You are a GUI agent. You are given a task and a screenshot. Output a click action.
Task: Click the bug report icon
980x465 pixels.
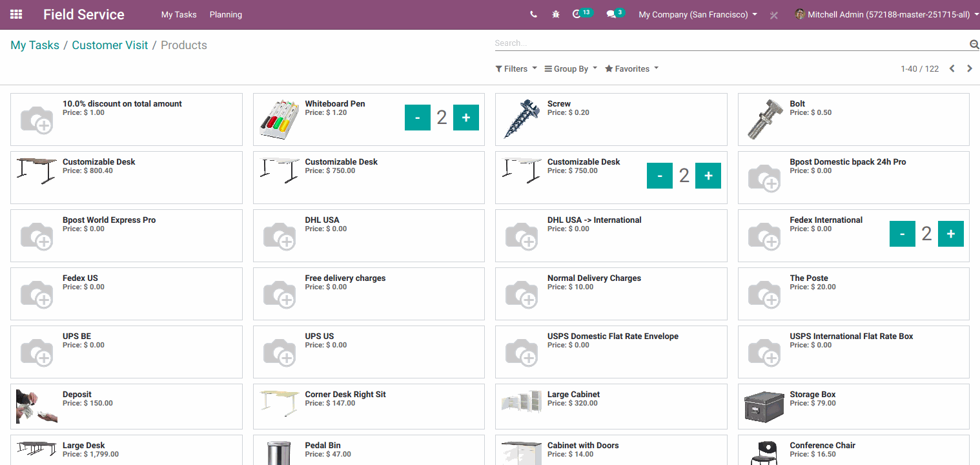(555, 14)
